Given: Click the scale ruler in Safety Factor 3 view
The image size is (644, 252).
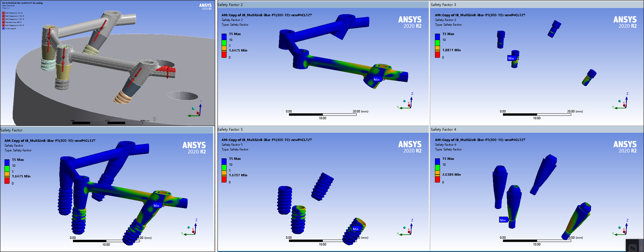Looking at the screenshot, I should [x=537, y=114].
